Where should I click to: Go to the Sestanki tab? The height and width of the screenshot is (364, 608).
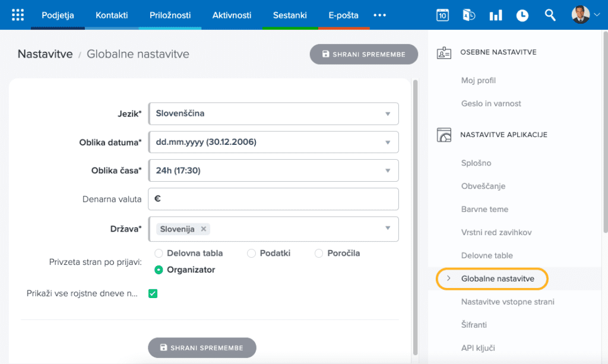(289, 15)
